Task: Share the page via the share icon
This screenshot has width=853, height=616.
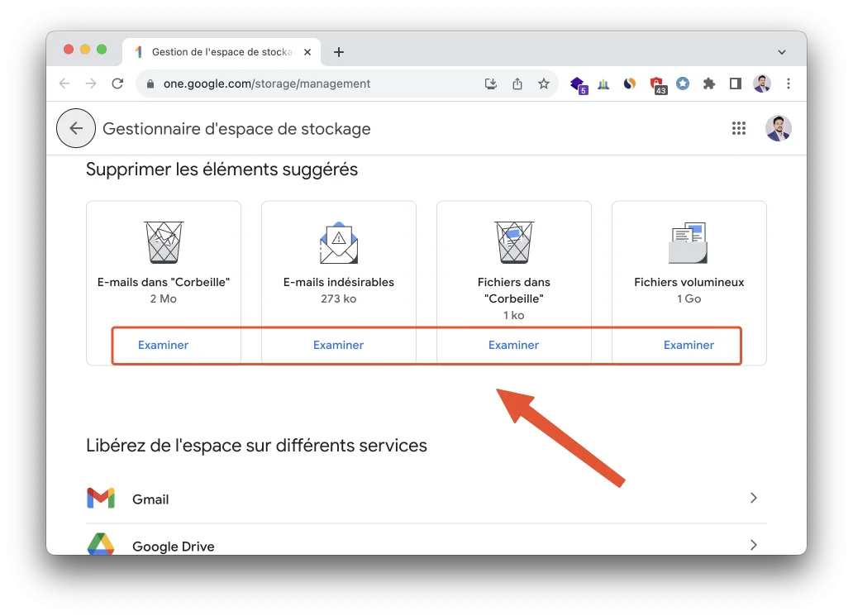Action: (x=517, y=84)
